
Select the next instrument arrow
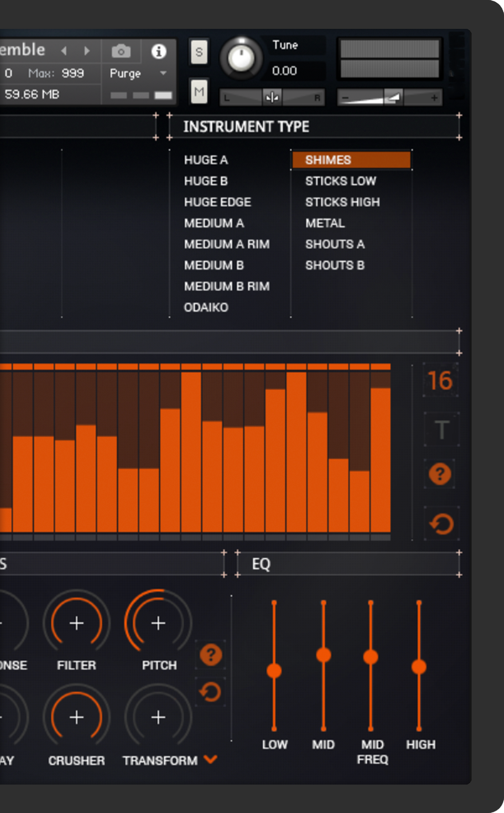point(87,51)
